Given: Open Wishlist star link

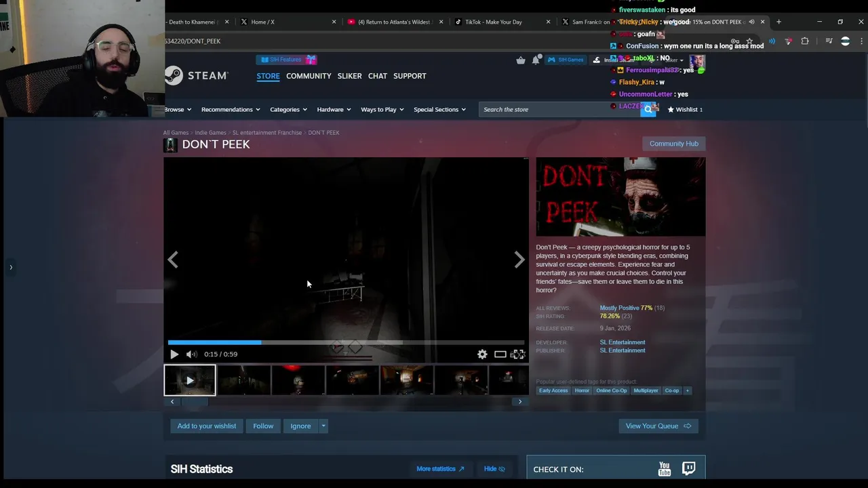Looking at the screenshot, I should (x=685, y=109).
